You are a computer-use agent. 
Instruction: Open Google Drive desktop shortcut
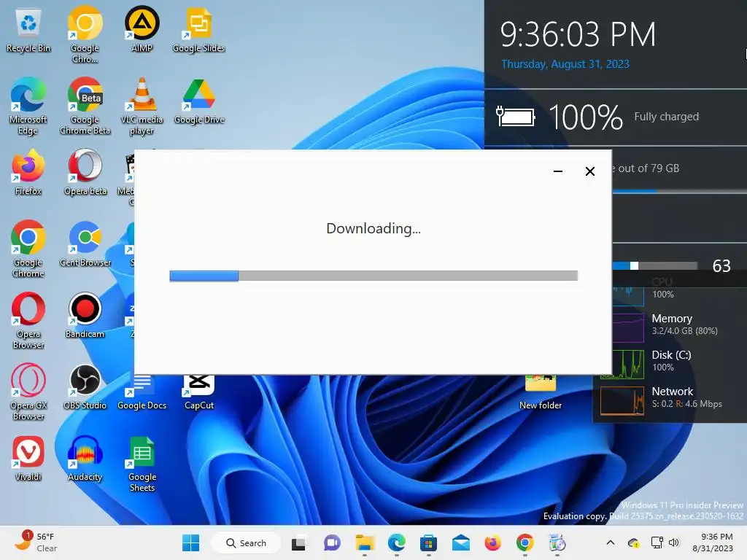click(198, 102)
